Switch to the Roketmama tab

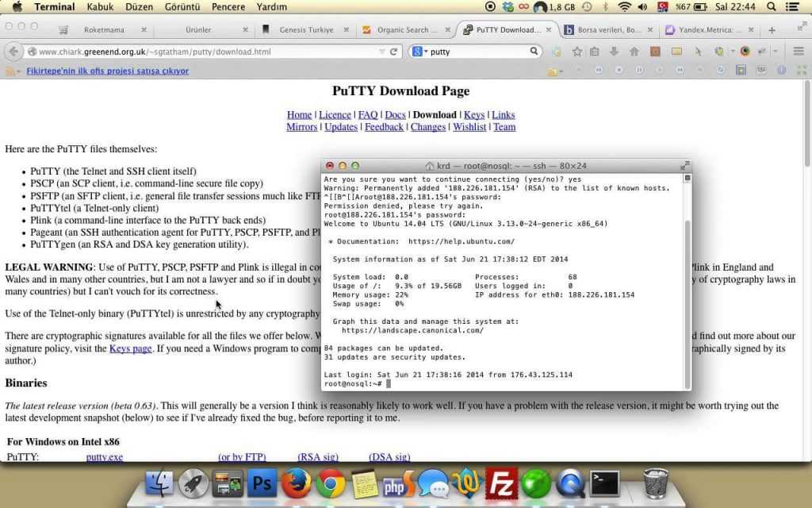click(103, 30)
